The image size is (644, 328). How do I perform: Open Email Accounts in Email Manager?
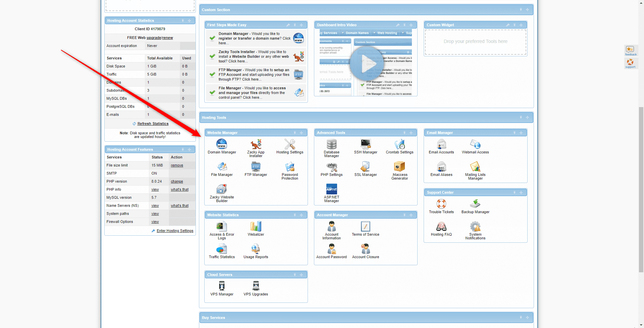[x=441, y=147]
